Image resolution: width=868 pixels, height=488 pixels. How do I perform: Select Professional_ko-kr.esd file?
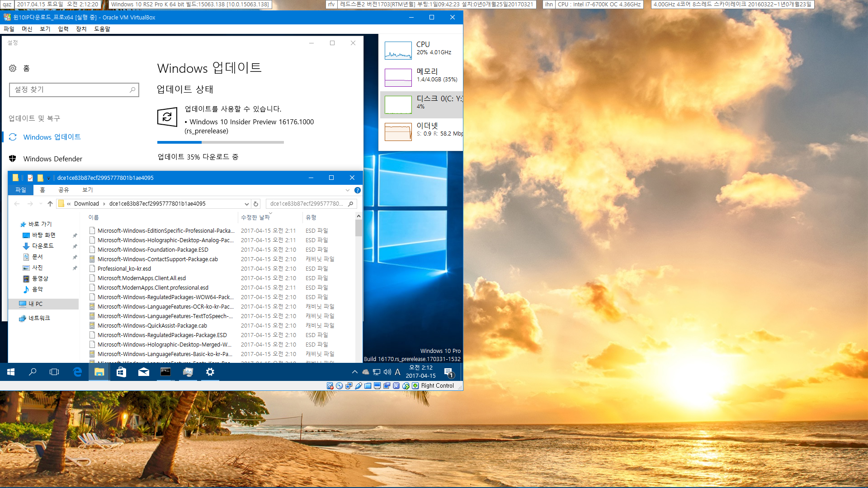coord(124,268)
